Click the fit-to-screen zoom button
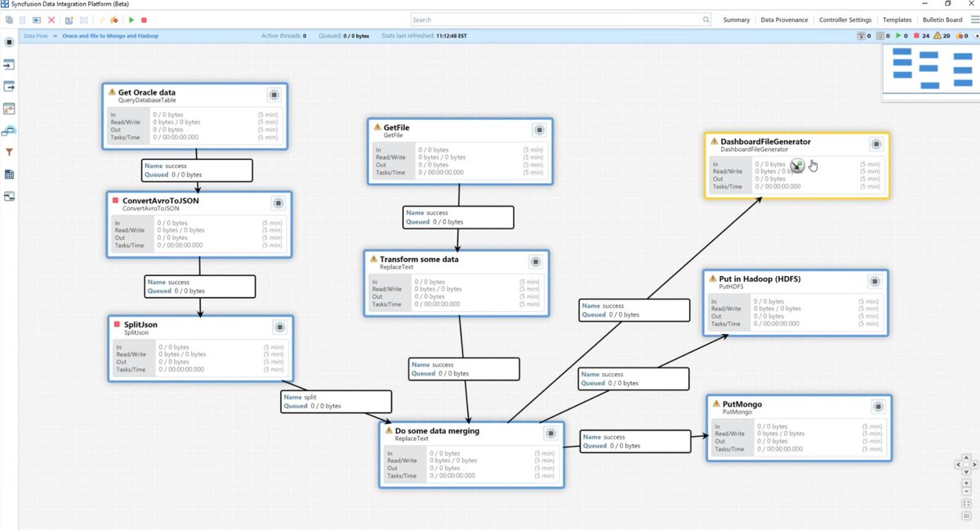 (x=966, y=504)
